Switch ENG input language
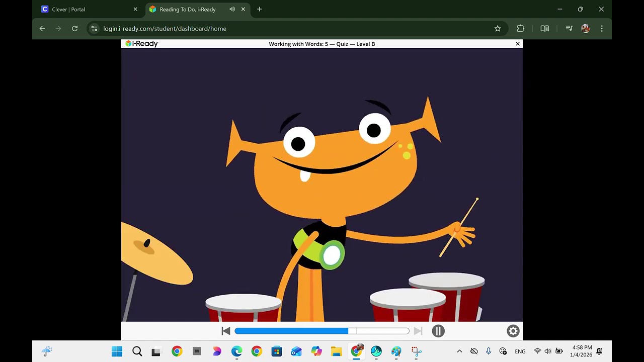The width and height of the screenshot is (644, 362). [520, 351]
